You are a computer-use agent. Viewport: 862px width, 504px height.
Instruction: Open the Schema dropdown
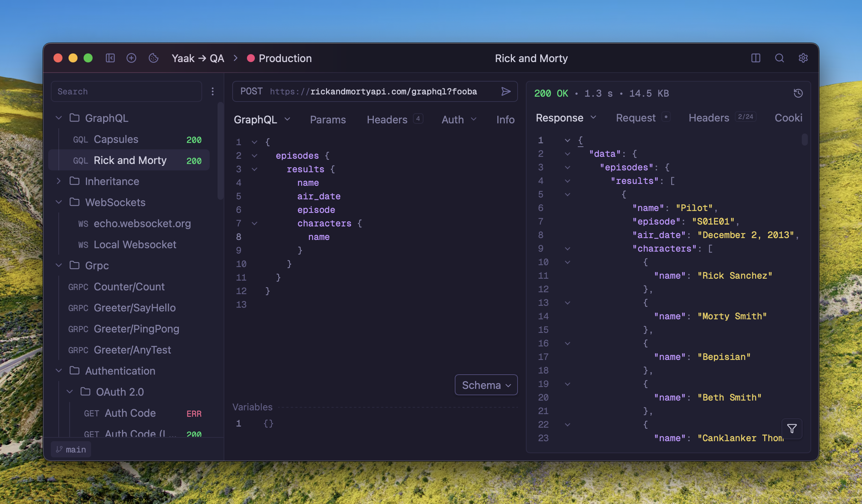(x=486, y=385)
